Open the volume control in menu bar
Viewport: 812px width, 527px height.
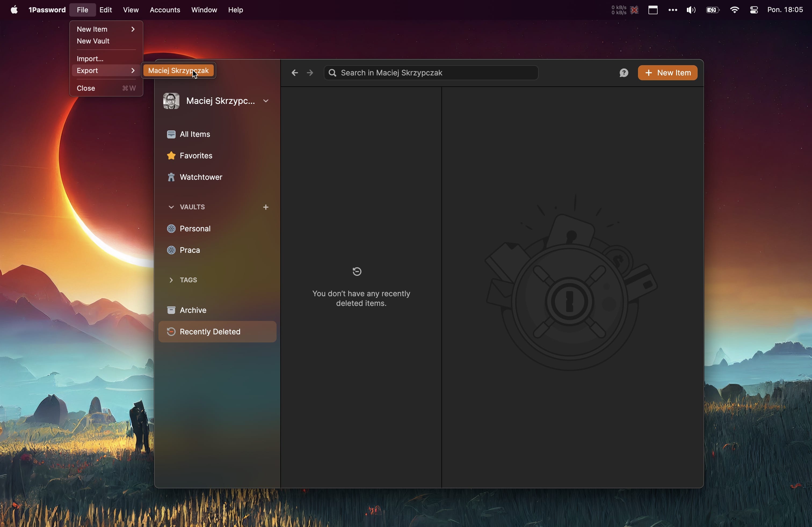point(691,10)
